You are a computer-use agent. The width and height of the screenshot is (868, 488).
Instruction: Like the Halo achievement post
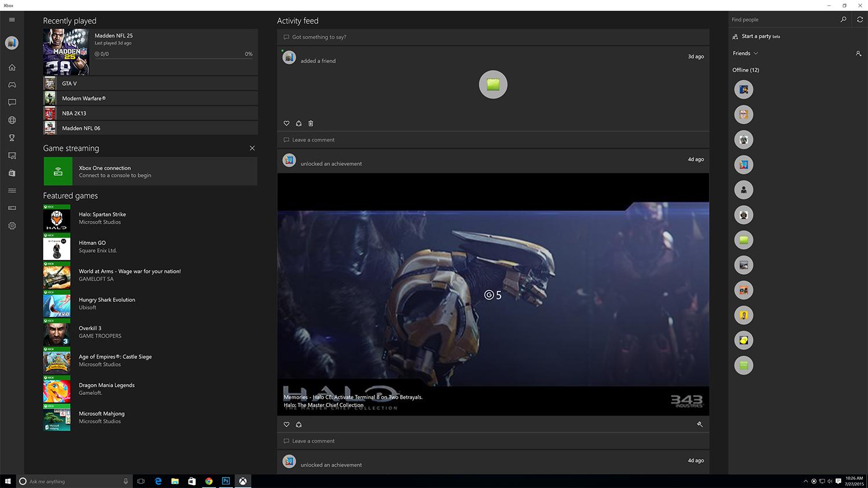286,424
